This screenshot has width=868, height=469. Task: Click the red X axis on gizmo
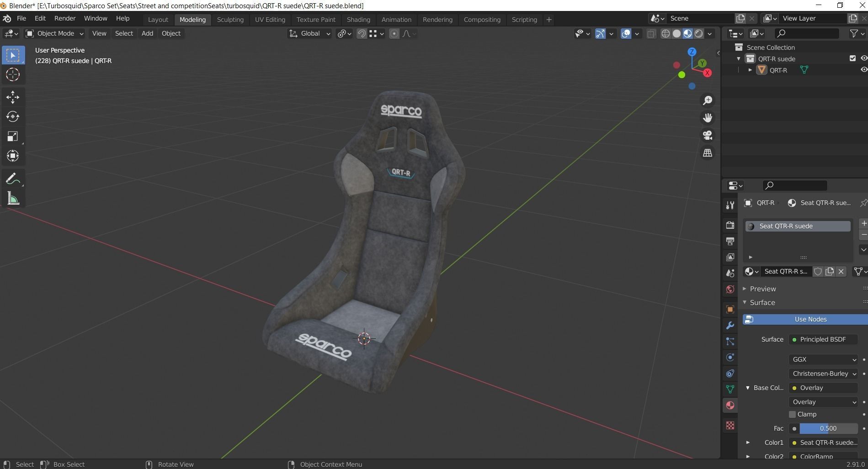pyautogui.click(x=708, y=73)
